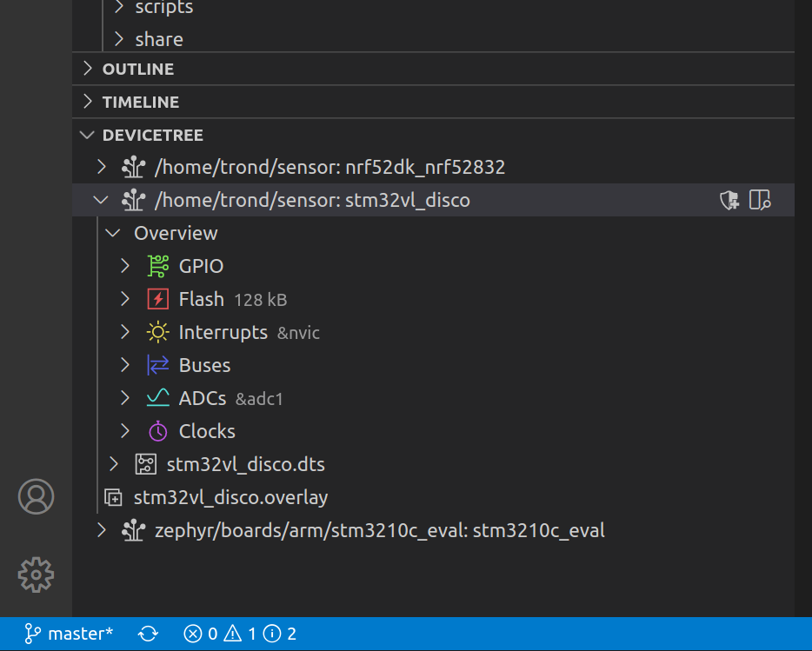
Task: Select the Flash tree item label
Action: (x=202, y=299)
